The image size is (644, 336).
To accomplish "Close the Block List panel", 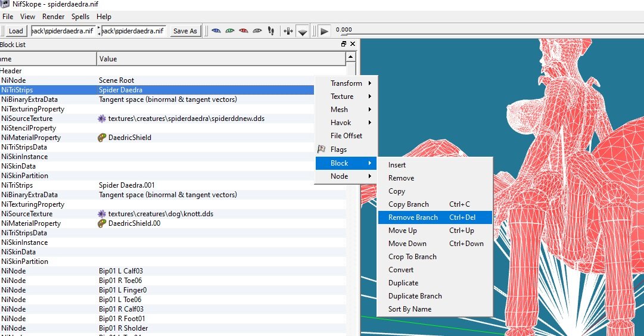I will tap(353, 44).
